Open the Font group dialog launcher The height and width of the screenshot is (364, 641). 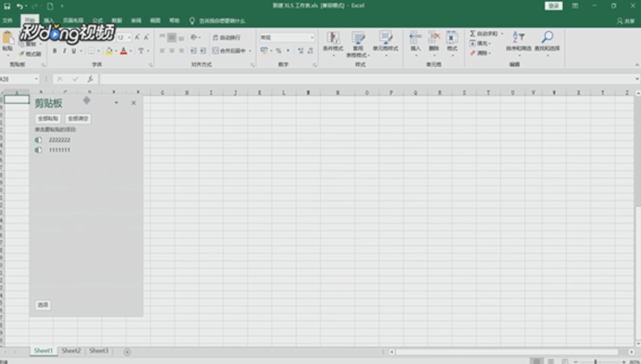151,65
